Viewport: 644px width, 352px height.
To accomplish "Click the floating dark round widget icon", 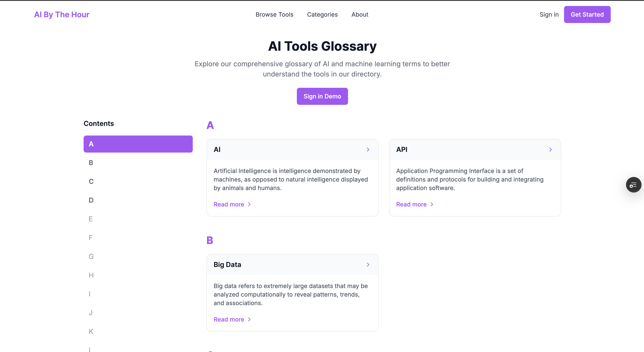I will point(633,185).
